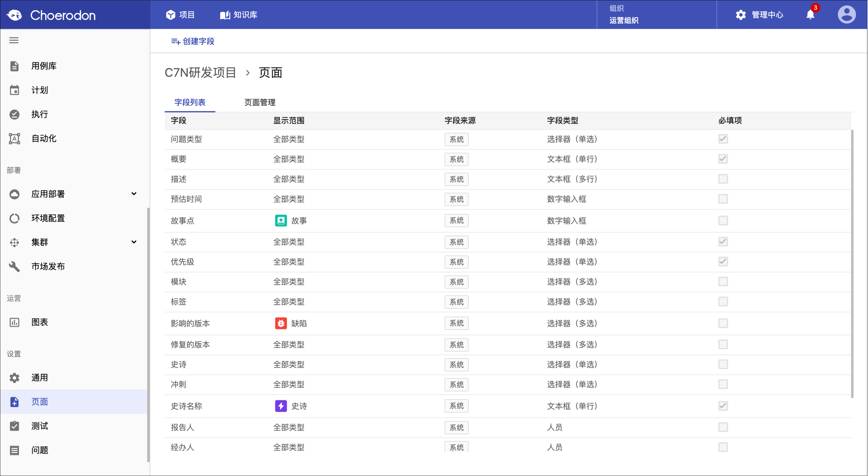Screen dimensions: 868x476
Task: Open the 用例库 document icon
Action: point(14,66)
